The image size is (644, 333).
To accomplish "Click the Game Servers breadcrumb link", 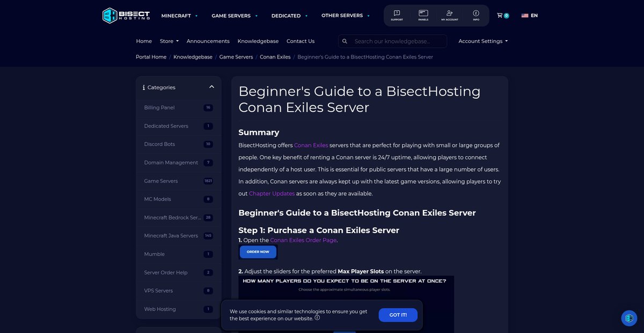I will [x=236, y=57].
